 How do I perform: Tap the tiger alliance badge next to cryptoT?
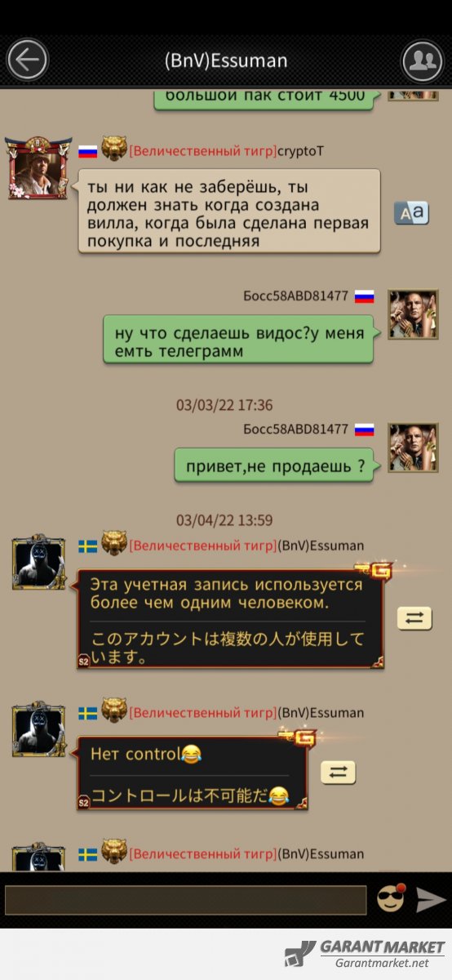click(x=114, y=149)
